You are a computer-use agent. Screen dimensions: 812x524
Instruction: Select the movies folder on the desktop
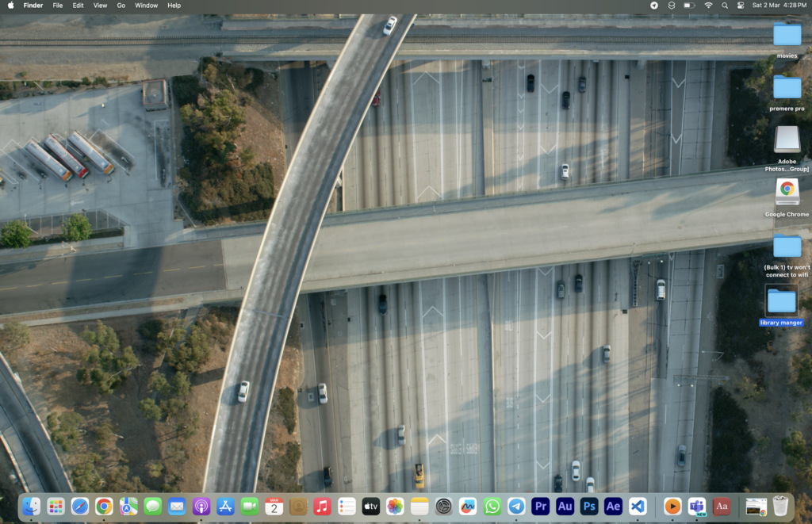click(x=786, y=36)
